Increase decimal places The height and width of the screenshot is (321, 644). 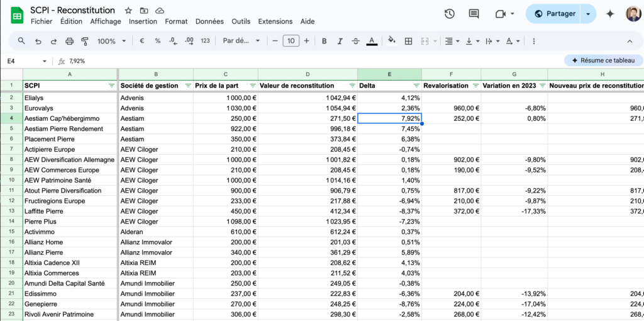(189, 41)
